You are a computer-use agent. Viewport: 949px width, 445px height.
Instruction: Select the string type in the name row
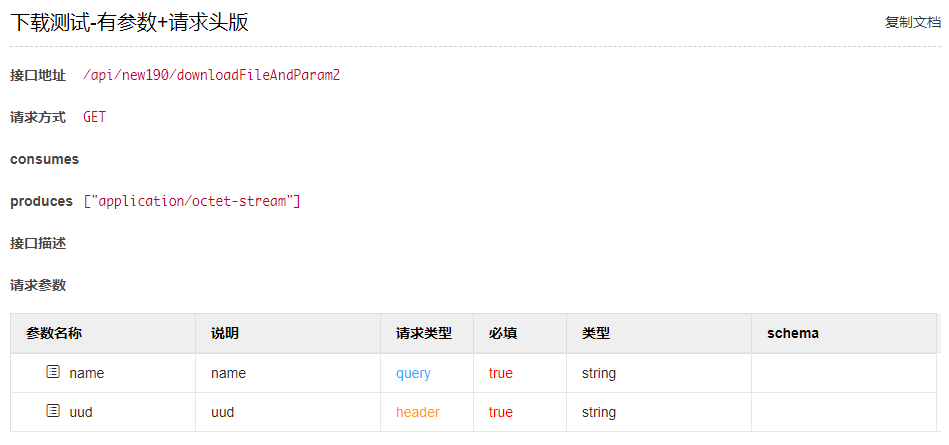[x=599, y=373]
